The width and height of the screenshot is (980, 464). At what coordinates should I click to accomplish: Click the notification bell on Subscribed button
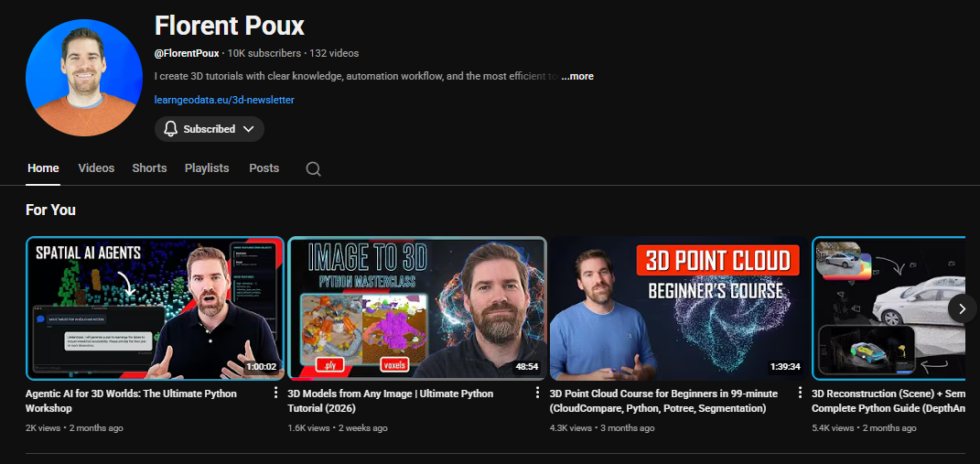pyautogui.click(x=170, y=129)
